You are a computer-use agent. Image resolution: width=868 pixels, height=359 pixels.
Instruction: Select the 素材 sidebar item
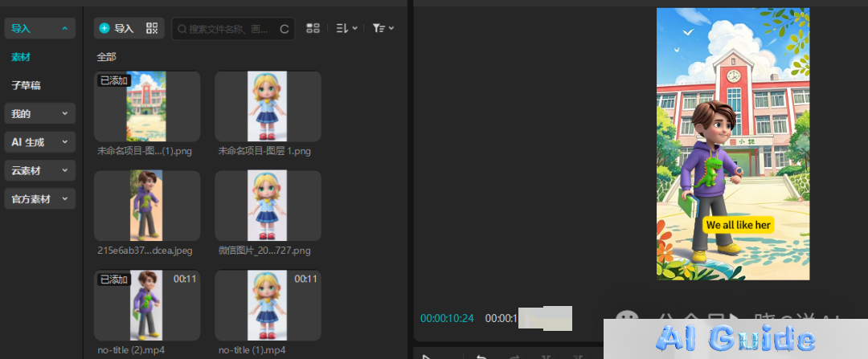21,57
